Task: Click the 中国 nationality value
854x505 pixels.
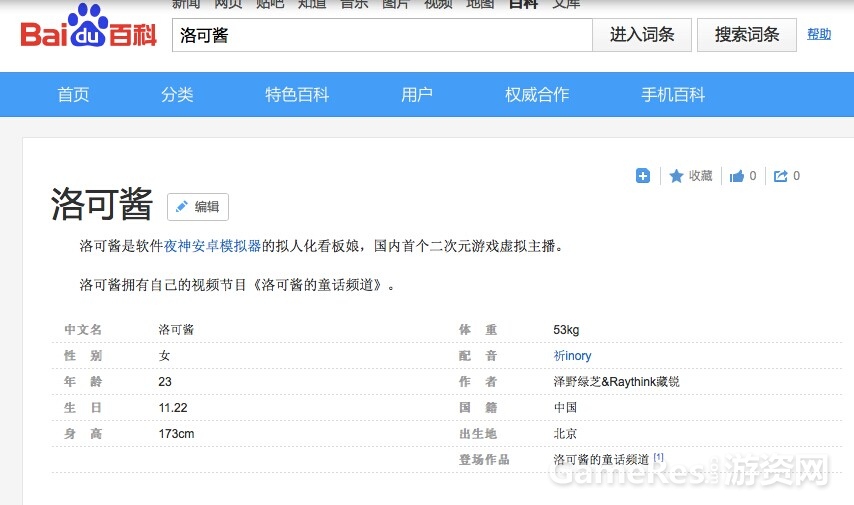Action: (x=565, y=407)
